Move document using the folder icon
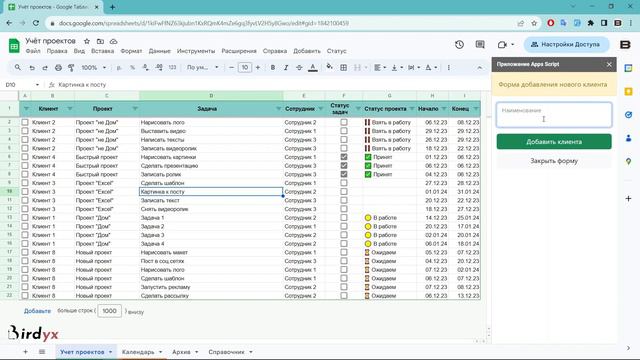Viewport: 640px width, 360px height. click(100, 41)
